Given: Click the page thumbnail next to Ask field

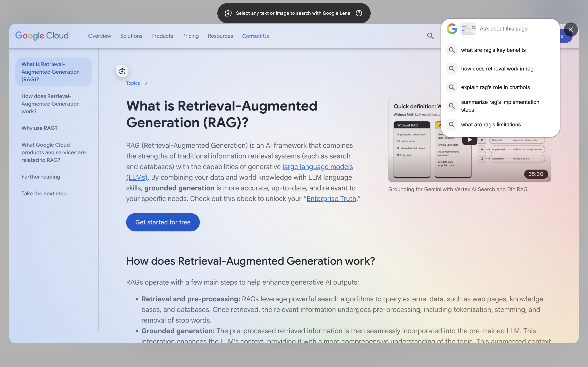Looking at the screenshot, I should tap(468, 29).
